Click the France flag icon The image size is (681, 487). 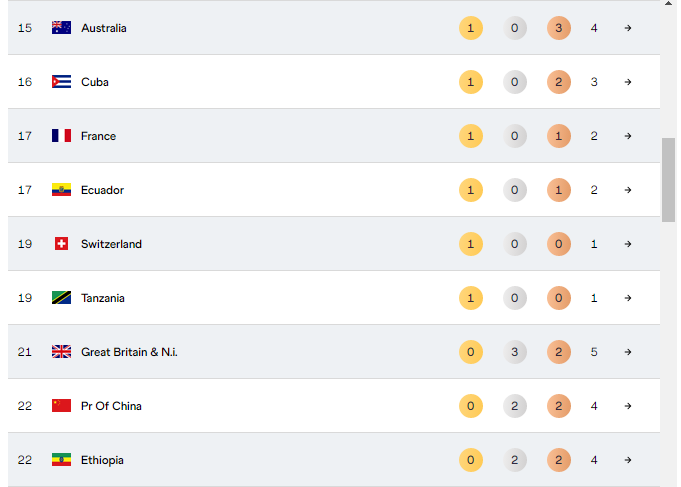[x=61, y=136]
